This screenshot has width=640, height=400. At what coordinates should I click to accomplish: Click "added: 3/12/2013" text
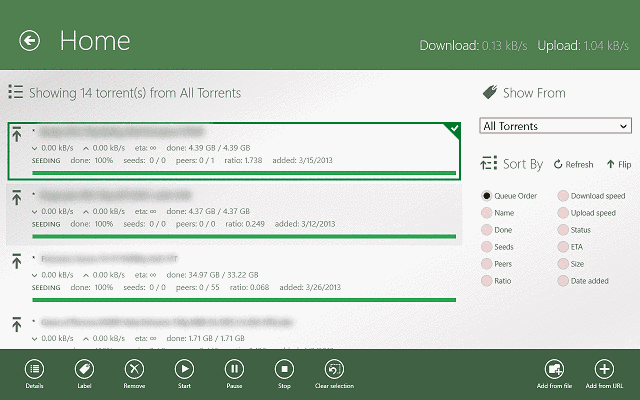305,224
